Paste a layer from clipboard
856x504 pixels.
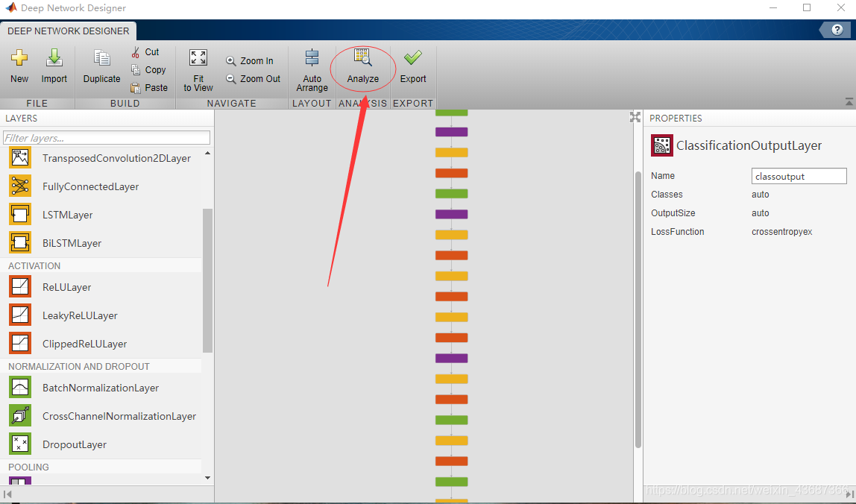149,87
